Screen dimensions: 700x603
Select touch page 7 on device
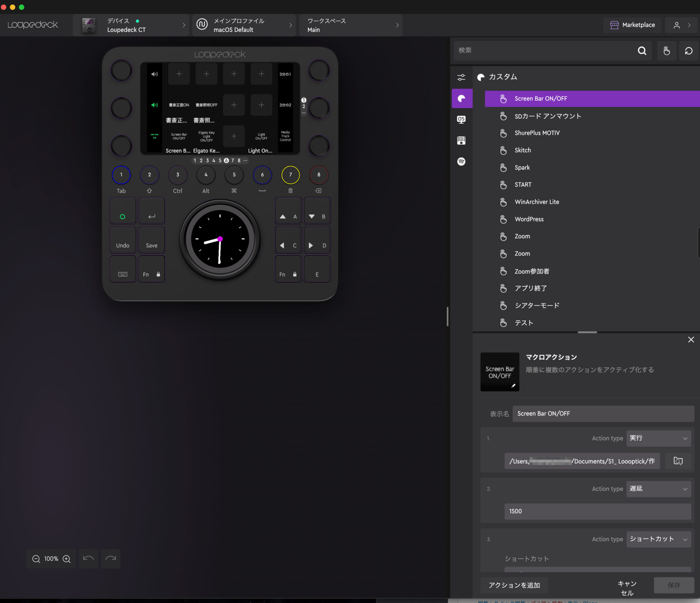(x=232, y=160)
